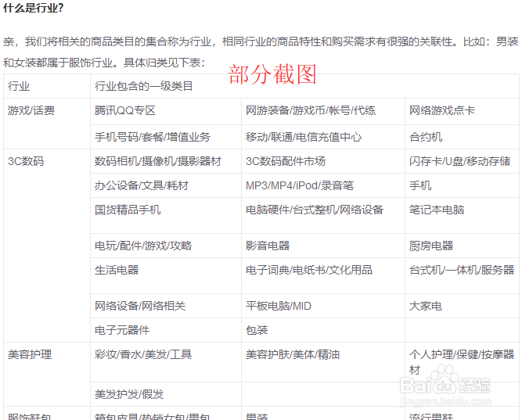Click the 美容护肤/美体/精油 cell
The width and height of the screenshot is (522, 420).
click(x=323, y=362)
